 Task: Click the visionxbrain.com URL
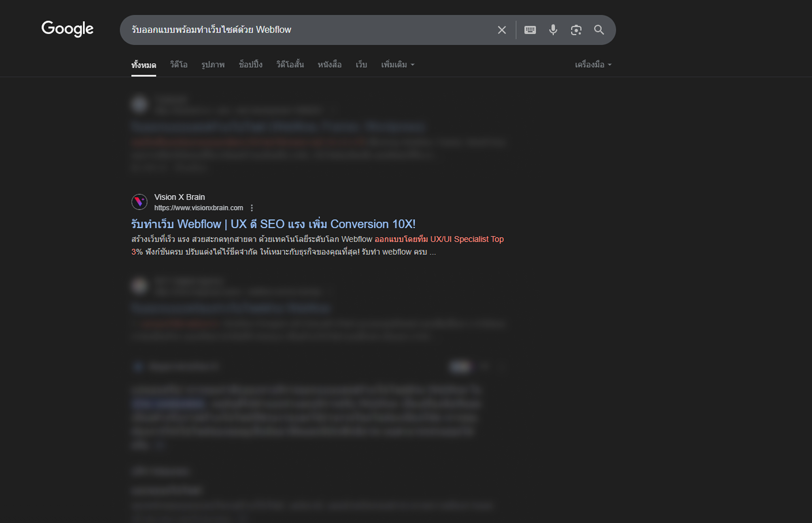click(199, 208)
